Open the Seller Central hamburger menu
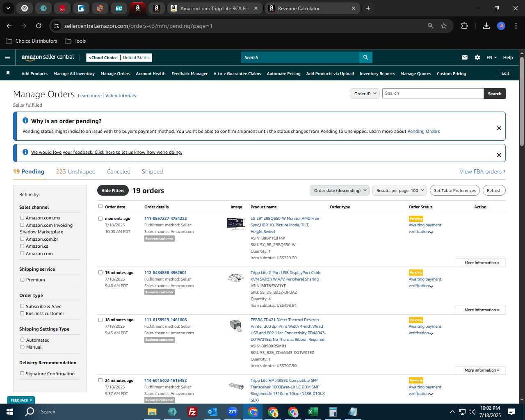The image size is (525, 420). click(x=8, y=57)
